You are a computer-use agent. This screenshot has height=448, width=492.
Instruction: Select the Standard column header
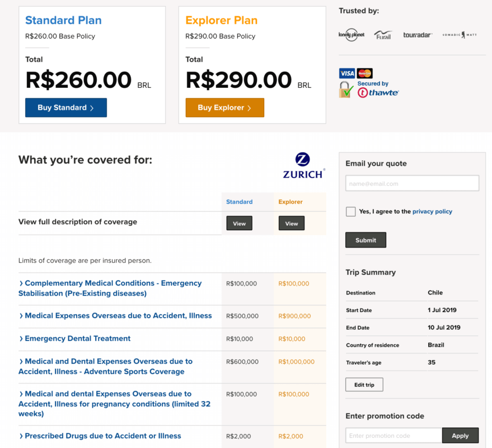point(239,202)
